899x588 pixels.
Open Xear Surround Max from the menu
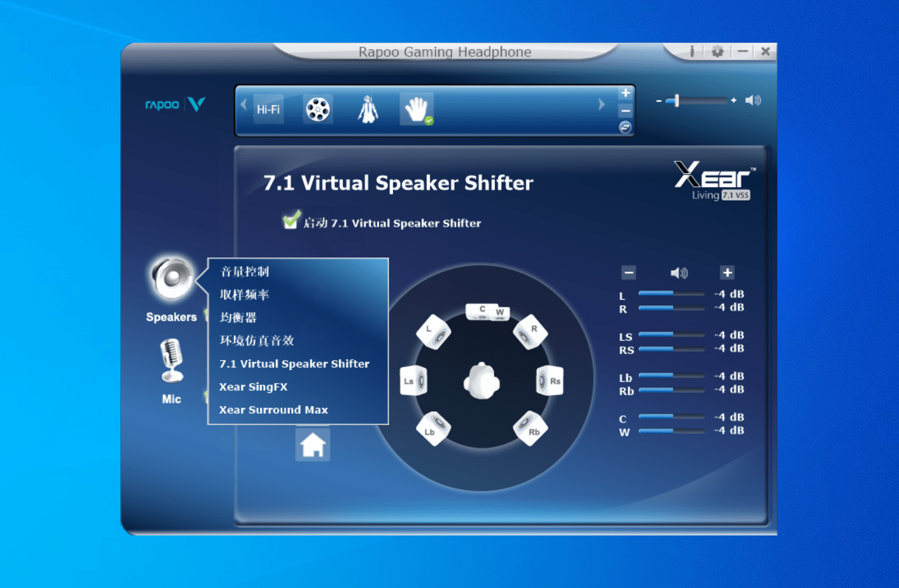[x=273, y=410]
